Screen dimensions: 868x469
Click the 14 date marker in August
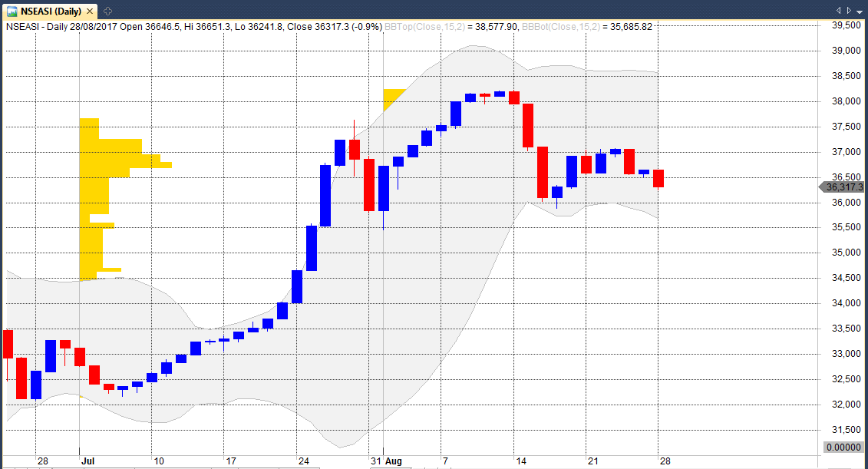[520, 461]
